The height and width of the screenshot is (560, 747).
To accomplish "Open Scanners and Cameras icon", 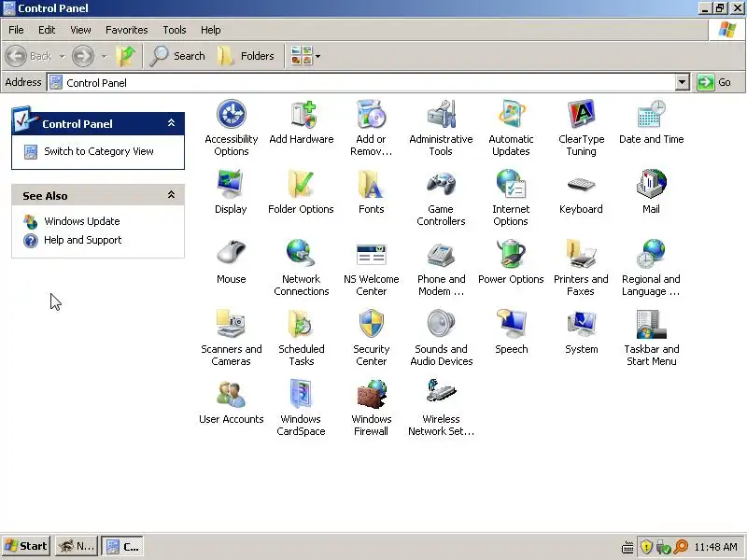I will (231, 324).
